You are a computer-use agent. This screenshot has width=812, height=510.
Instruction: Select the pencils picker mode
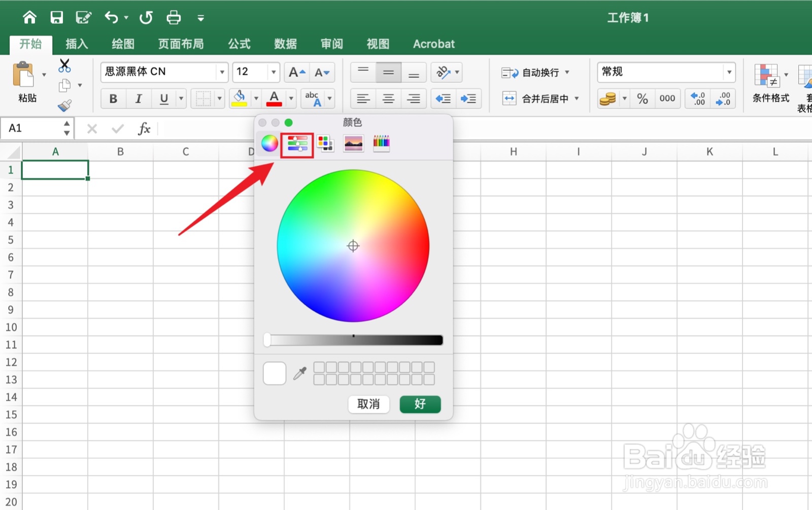coord(381,144)
